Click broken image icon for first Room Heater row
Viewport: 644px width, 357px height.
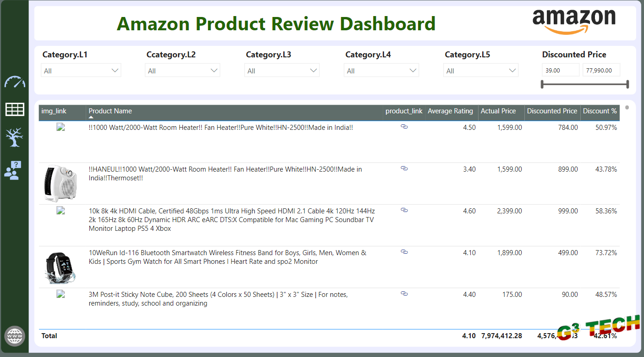click(x=61, y=127)
